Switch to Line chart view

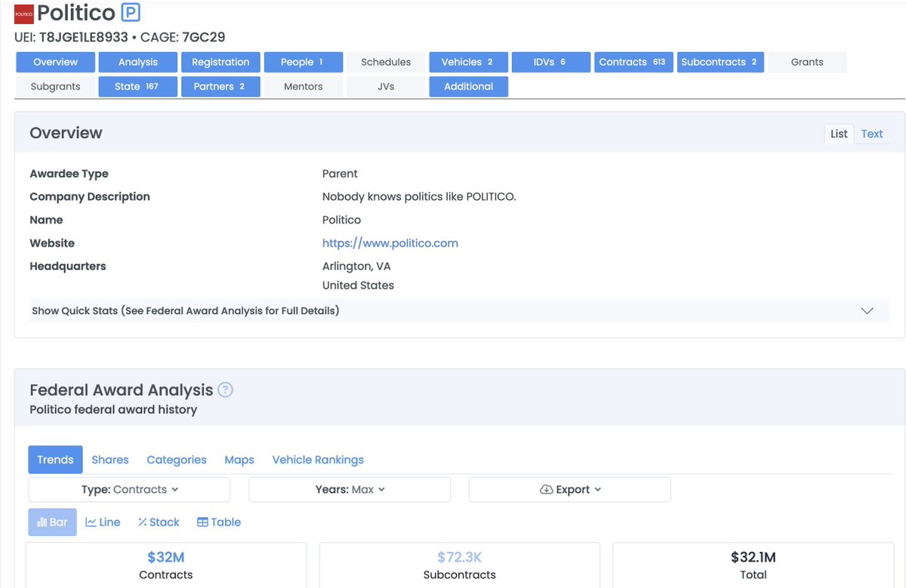103,522
